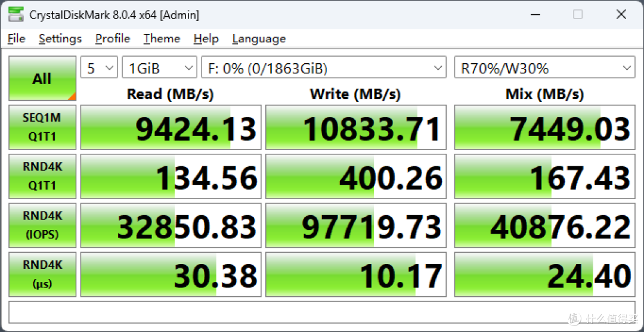Open the test count dropdown showing 5
Viewport: 644px width, 332px height.
pyautogui.click(x=100, y=67)
